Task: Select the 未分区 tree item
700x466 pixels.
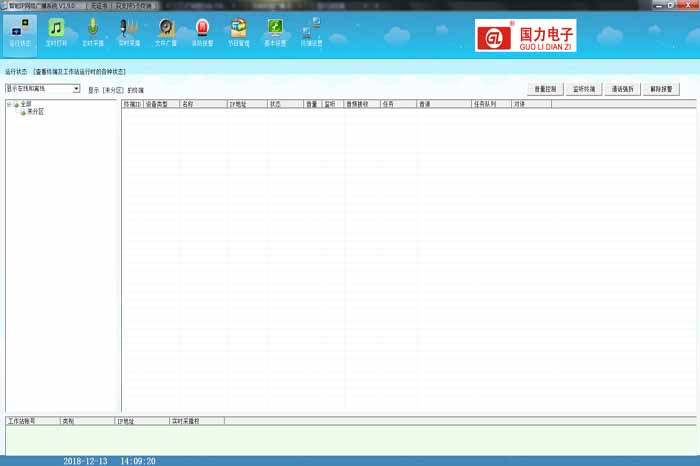Action: (35, 112)
